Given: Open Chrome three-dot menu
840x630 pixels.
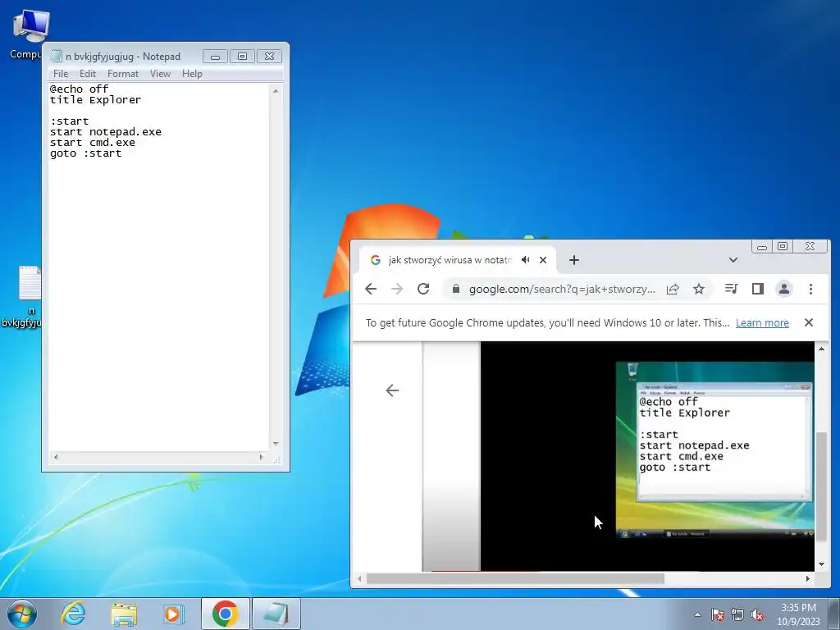Looking at the screenshot, I should point(810,289).
